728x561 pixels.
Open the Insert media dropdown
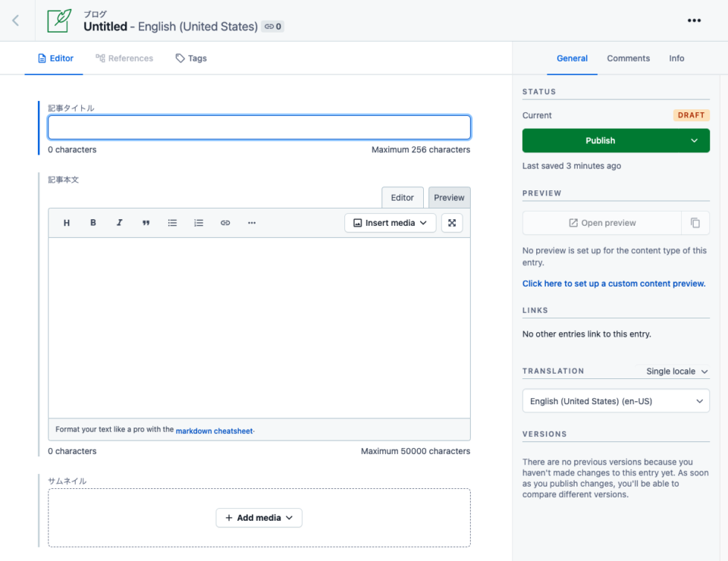tap(390, 223)
